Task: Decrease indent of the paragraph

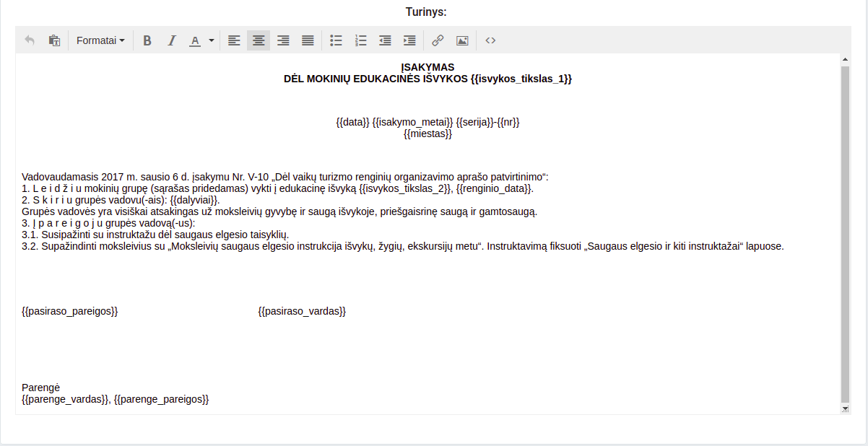Action: point(385,40)
